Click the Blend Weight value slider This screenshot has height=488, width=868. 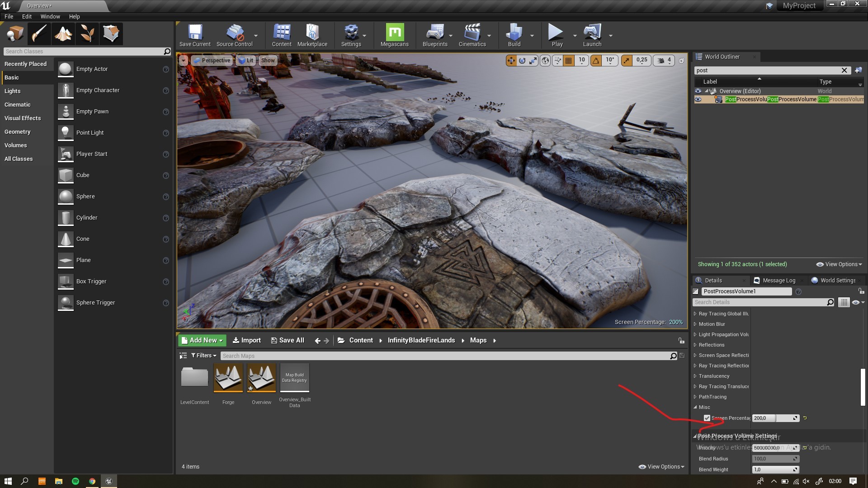tap(775, 469)
